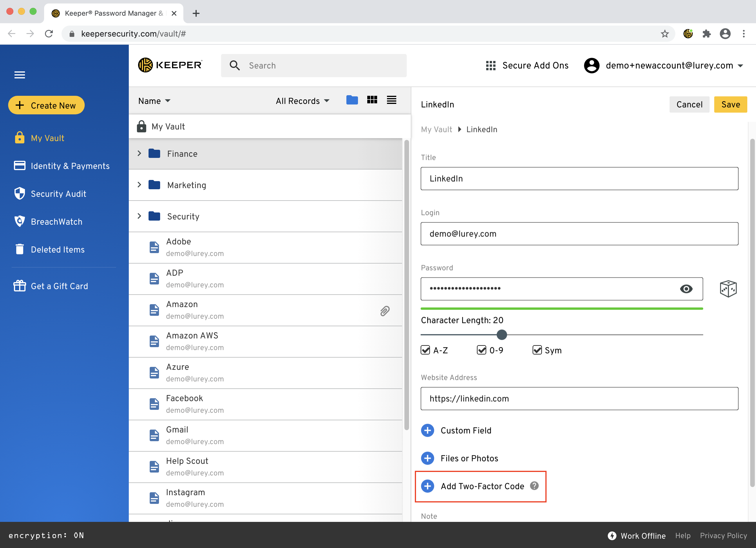Click the Keeper browser extension icon

click(688, 33)
